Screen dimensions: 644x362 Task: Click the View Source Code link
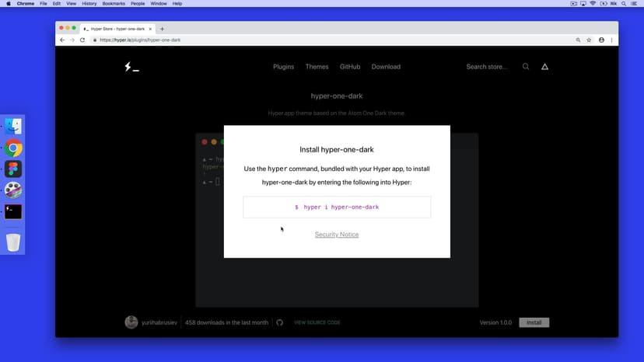coord(317,322)
